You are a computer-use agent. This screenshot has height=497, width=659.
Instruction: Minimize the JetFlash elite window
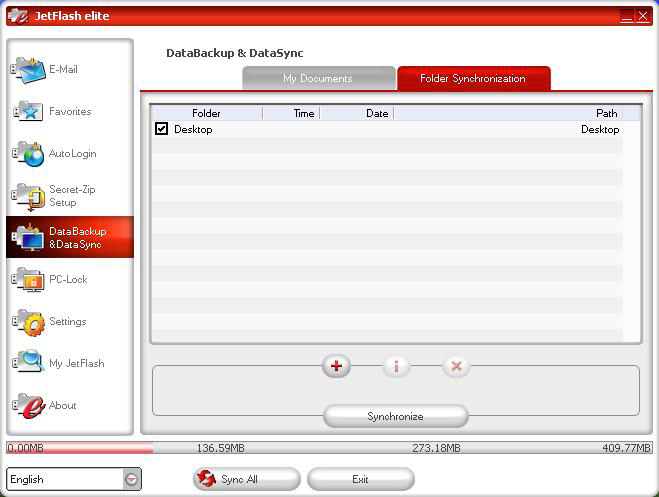click(x=627, y=16)
